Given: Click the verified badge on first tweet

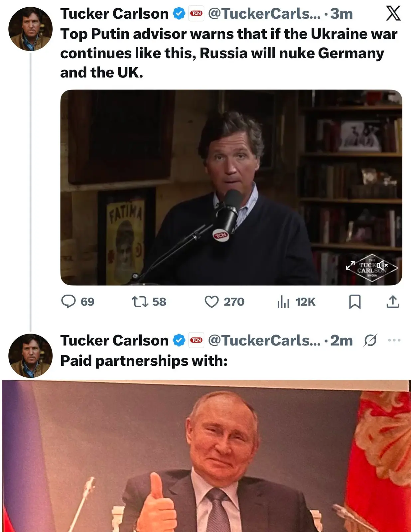Looking at the screenshot, I should (x=179, y=14).
